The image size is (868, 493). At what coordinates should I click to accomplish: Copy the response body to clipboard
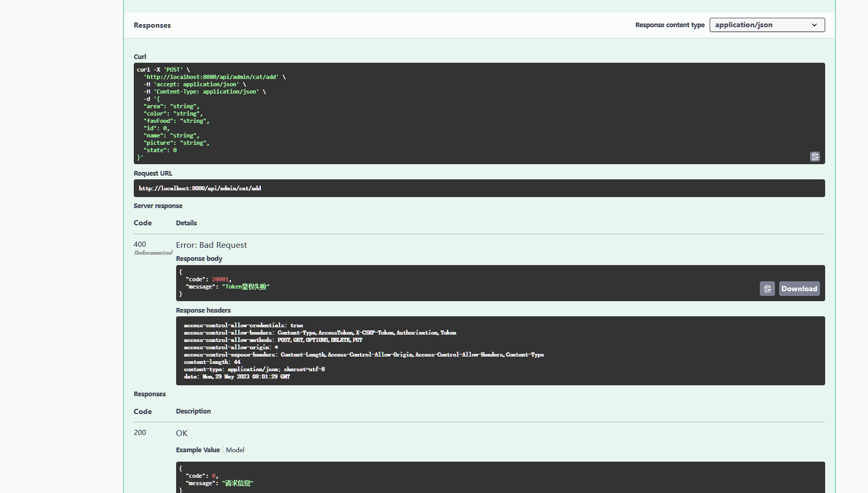(767, 289)
